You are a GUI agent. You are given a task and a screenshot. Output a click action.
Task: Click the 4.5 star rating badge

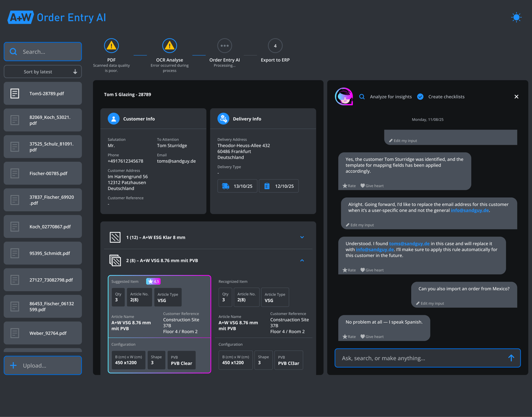[x=153, y=281]
